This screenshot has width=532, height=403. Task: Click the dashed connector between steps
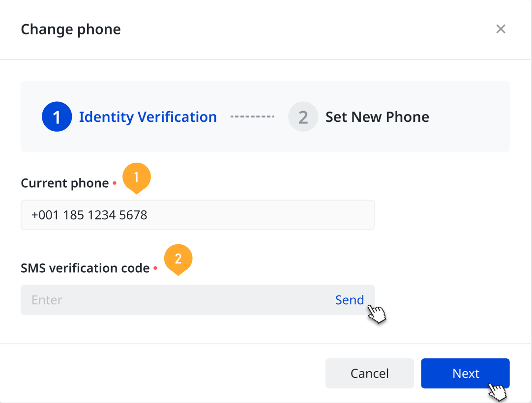pos(252,116)
